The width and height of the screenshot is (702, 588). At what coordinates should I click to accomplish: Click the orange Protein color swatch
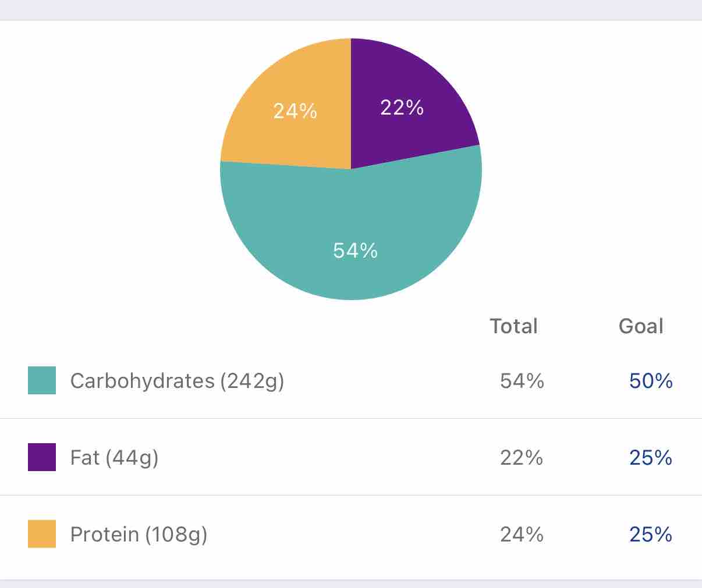pyautogui.click(x=42, y=534)
